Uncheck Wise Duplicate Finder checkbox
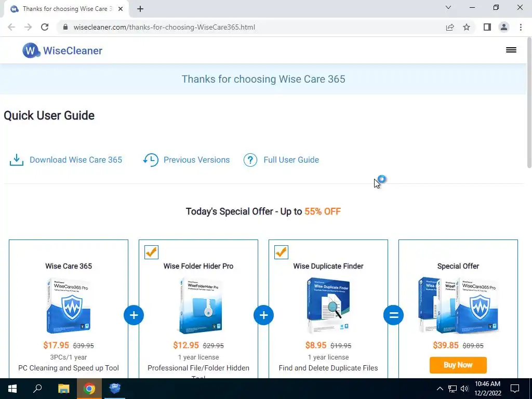 pos(281,252)
